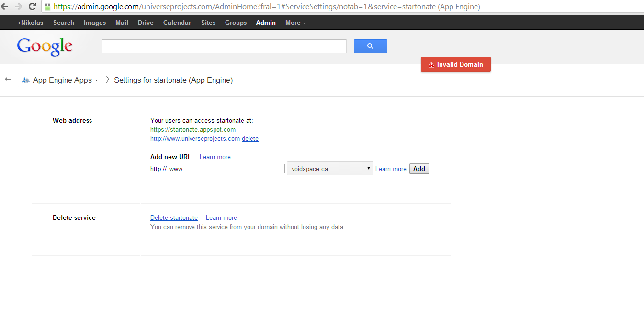Click the browser forward arrow
644x309 pixels.
[19, 7]
